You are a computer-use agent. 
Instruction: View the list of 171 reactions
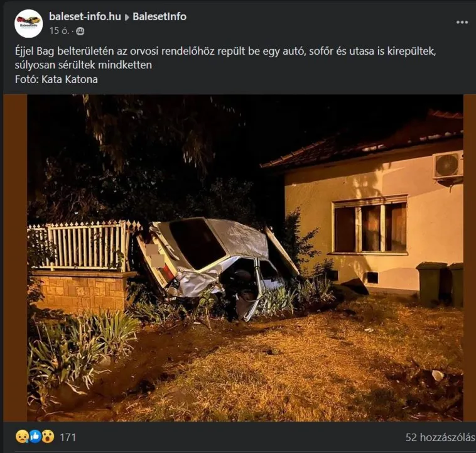pyautogui.click(x=68, y=437)
